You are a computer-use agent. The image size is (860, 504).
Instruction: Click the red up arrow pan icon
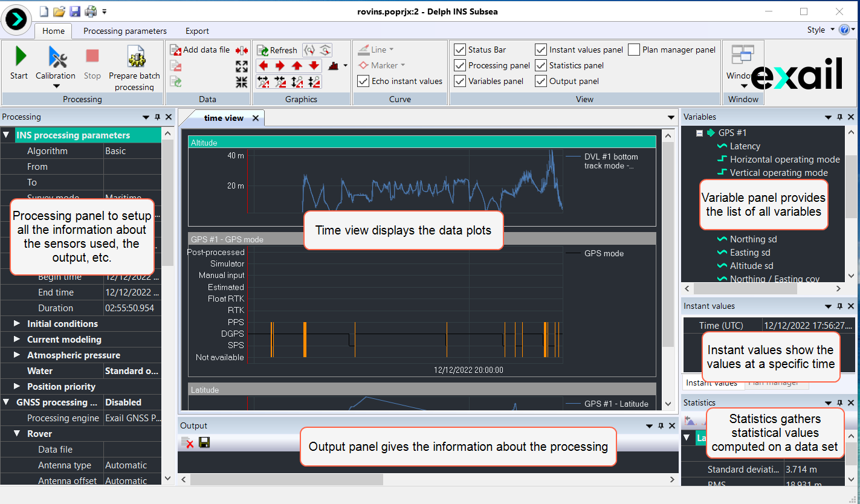tap(297, 66)
